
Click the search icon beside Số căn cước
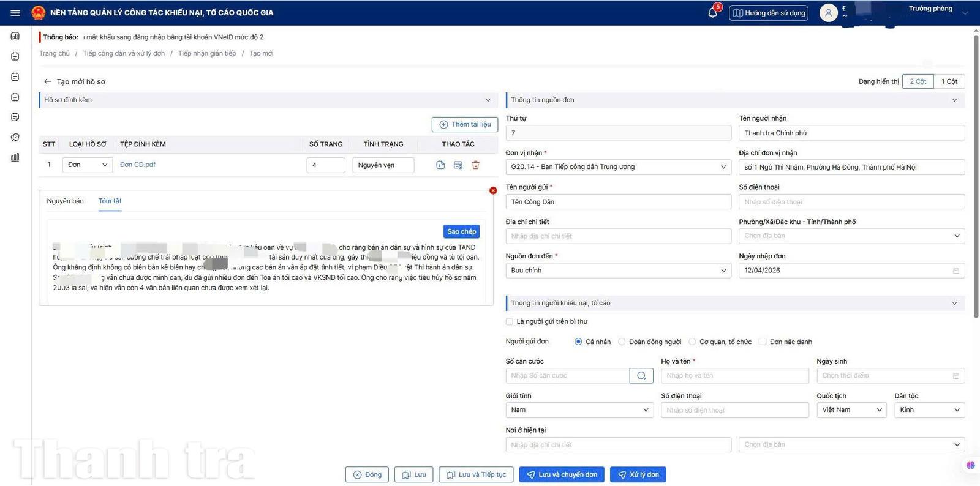pos(641,376)
